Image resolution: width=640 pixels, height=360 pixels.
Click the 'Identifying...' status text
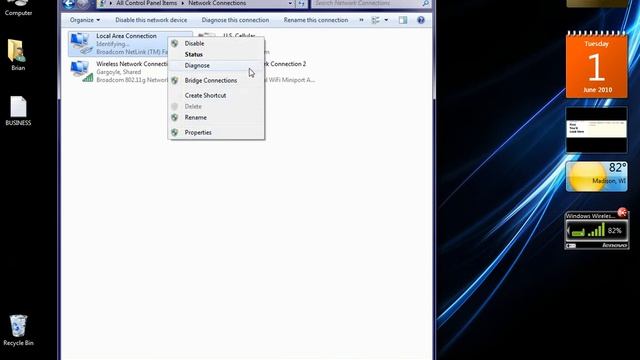[x=113, y=44]
